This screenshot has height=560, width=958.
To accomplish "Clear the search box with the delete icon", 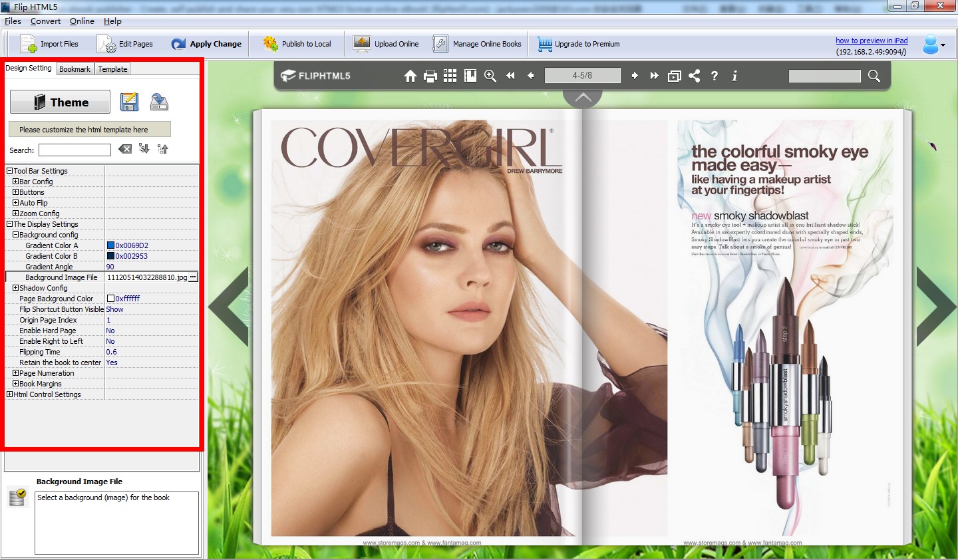I will [x=125, y=149].
